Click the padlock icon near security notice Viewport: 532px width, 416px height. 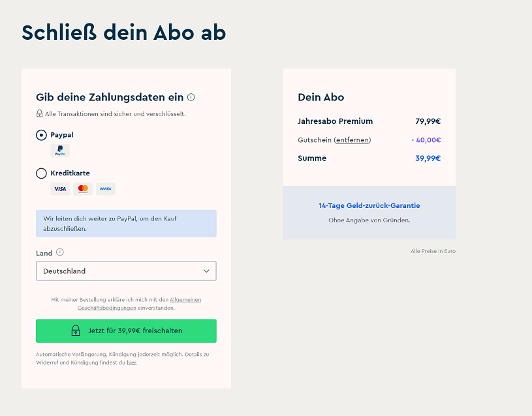pos(39,114)
